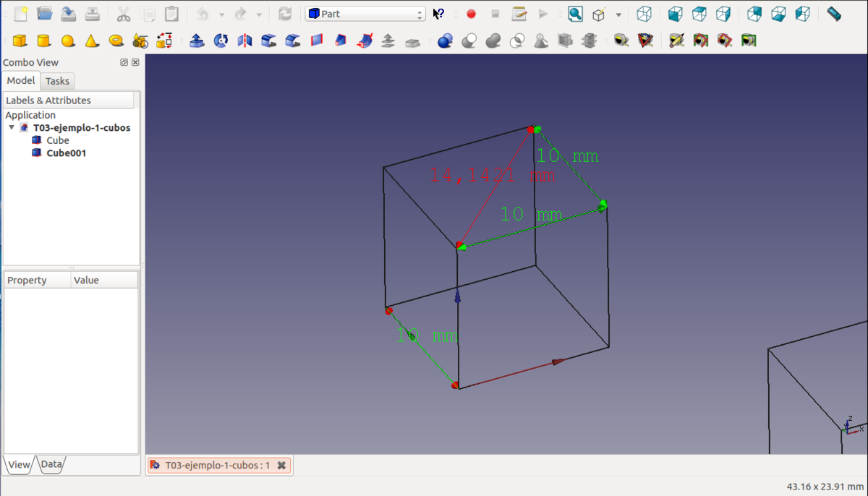Select the Cylinder primitive tool
Screen dimensions: 868x496
click(x=44, y=40)
